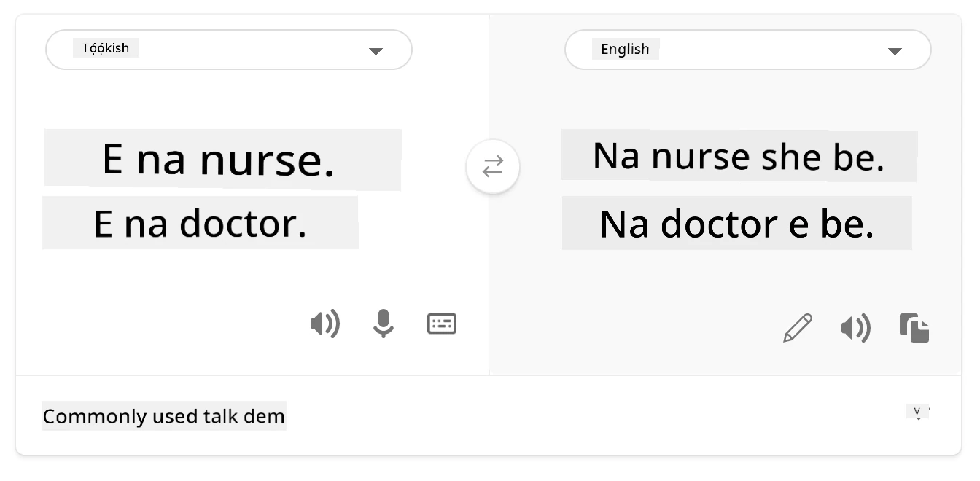Click the source language dropdown arrow
The height and width of the screenshot is (481, 980).
click(376, 51)
